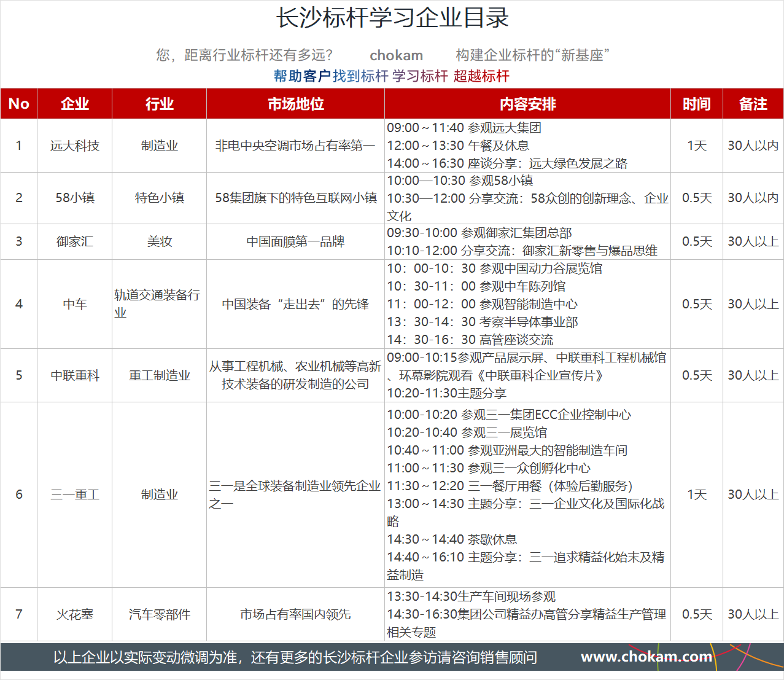Select the 0.5天 duration for 中车
The width and height of the screenshot is (784, 680).
[x=697, y=304]
